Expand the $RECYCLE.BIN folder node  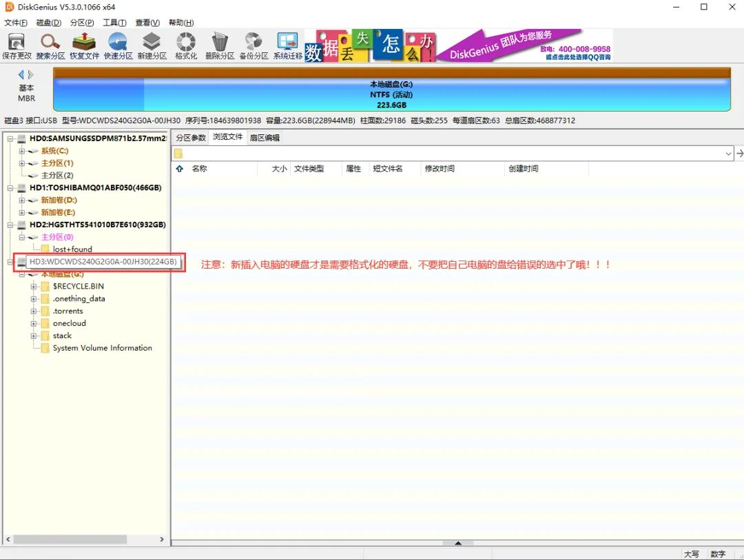[34, 287]
